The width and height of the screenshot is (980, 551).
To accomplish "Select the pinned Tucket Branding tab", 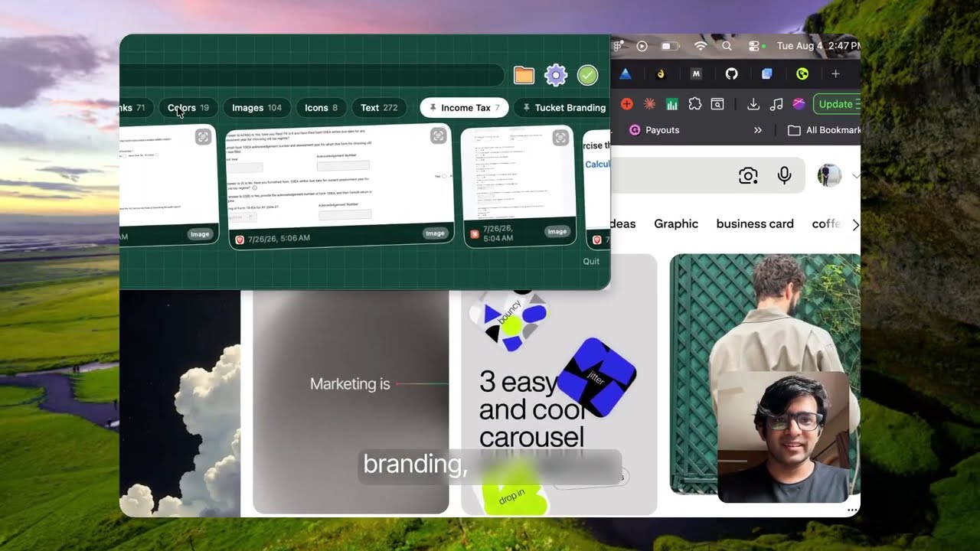I will point(564,108).
